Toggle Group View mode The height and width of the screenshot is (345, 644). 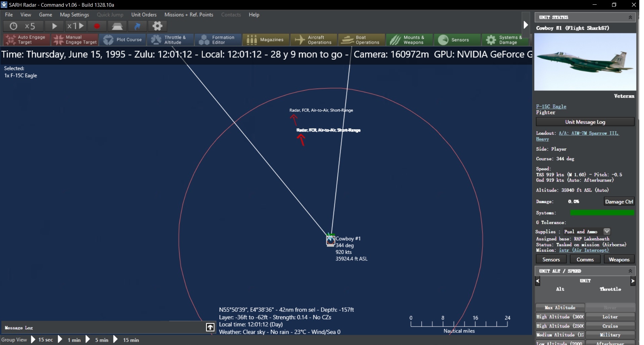click(14, 340)
